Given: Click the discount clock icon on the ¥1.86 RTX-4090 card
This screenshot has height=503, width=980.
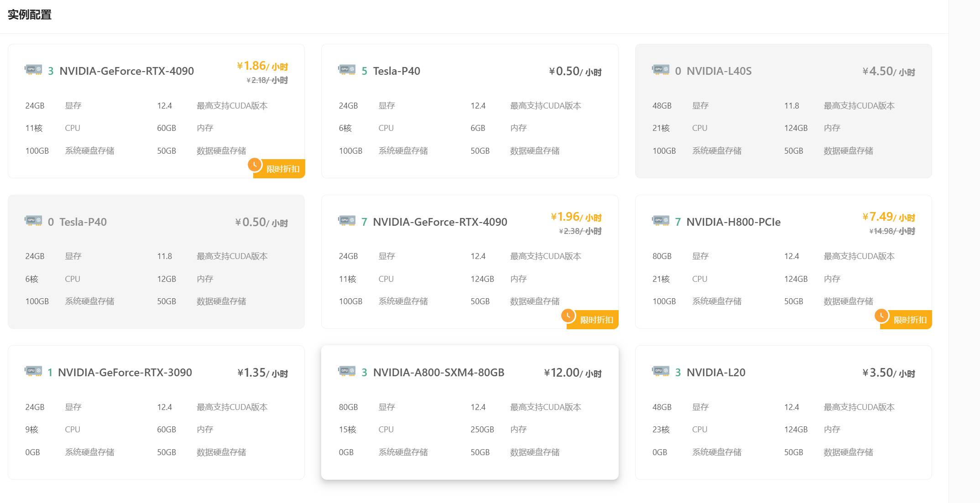Looking at the screenshot, I should (x=255, y=165).
